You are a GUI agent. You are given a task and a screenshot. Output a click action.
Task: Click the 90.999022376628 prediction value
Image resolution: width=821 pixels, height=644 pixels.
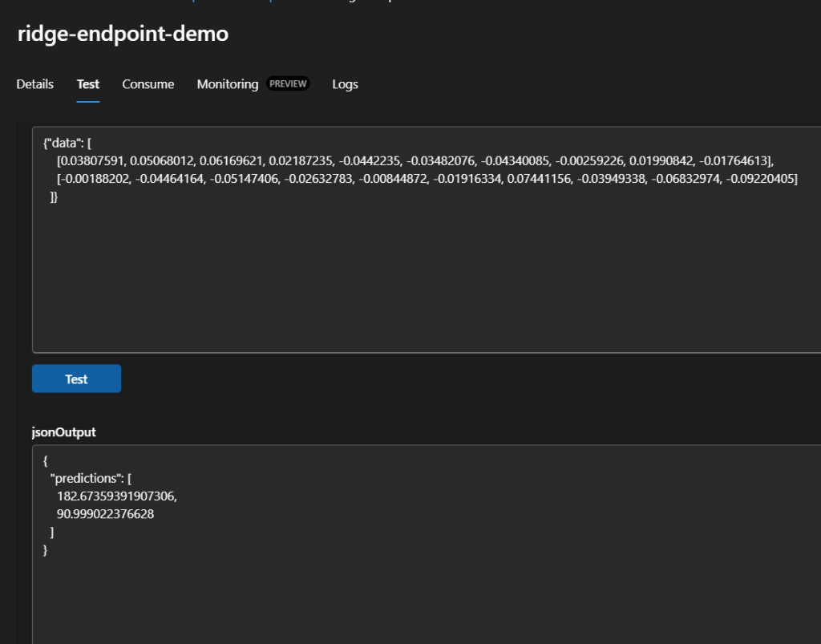(105, 514)
